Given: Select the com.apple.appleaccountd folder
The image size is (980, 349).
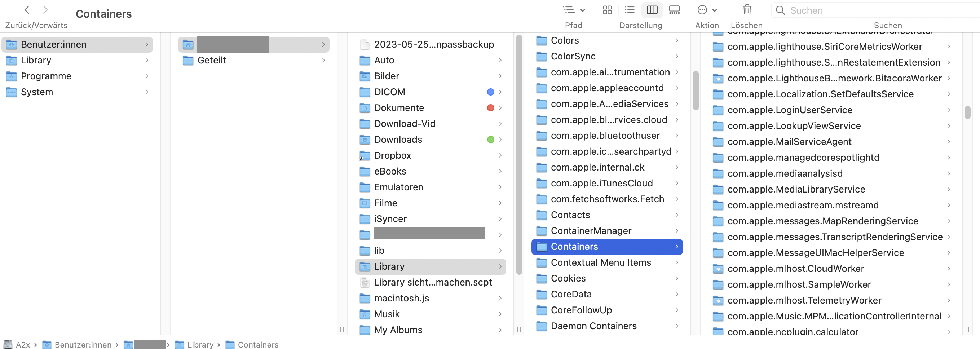Looking at the screenshot, I should [607, 88].
